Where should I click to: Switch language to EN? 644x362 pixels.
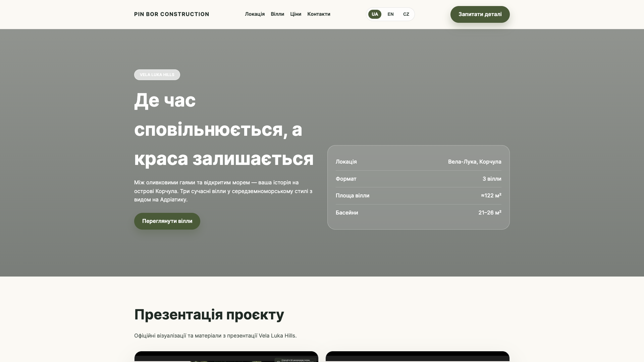click(390, 14)
